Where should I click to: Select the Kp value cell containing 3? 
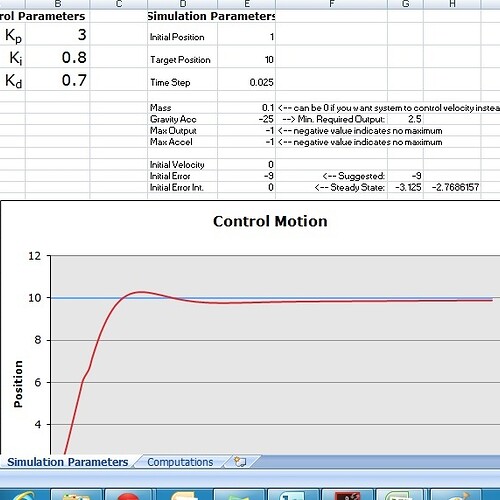coord(57,34)
